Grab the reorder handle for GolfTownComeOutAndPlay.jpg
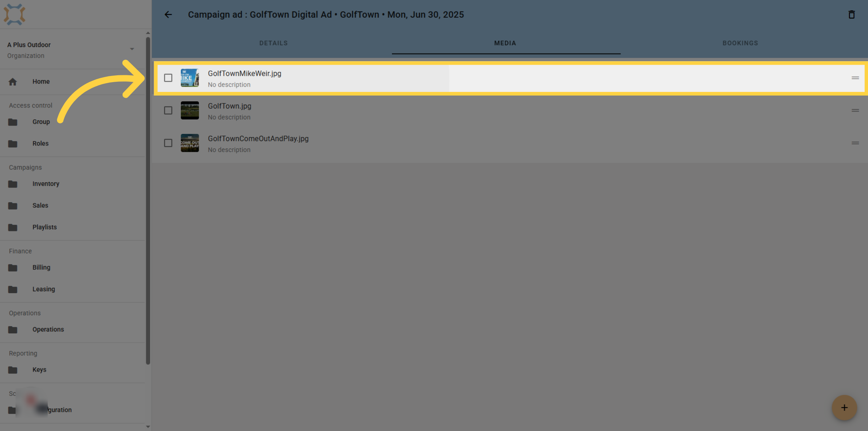The height and width of the screenshot is (431, 868). click(855, 143)
